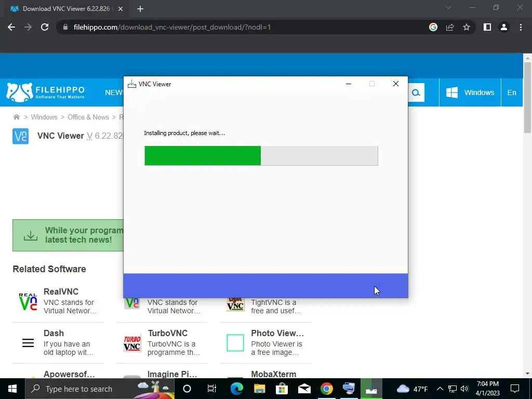Open the En language selector
Viewport: 532px width, 399px height.
[512, 92]
